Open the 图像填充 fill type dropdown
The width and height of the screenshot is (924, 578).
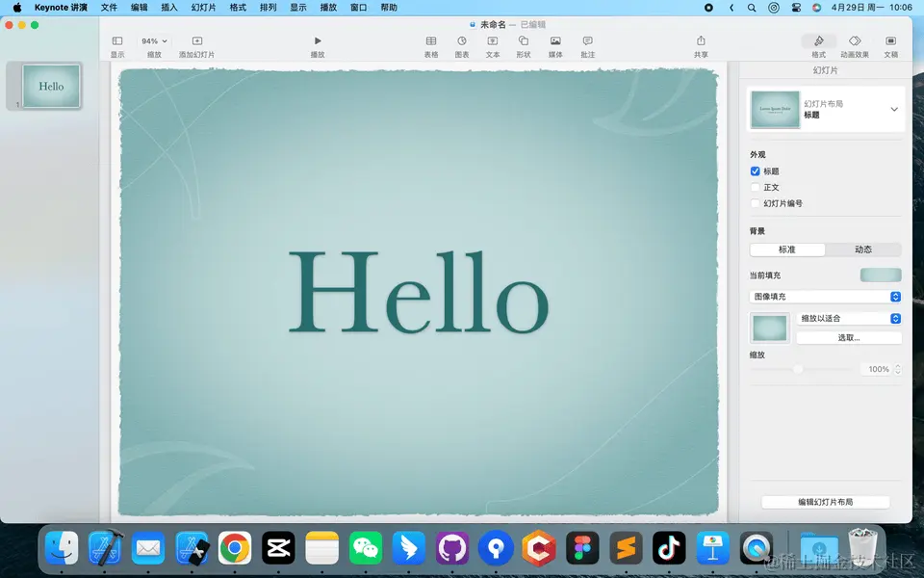[x=825, y=297]
